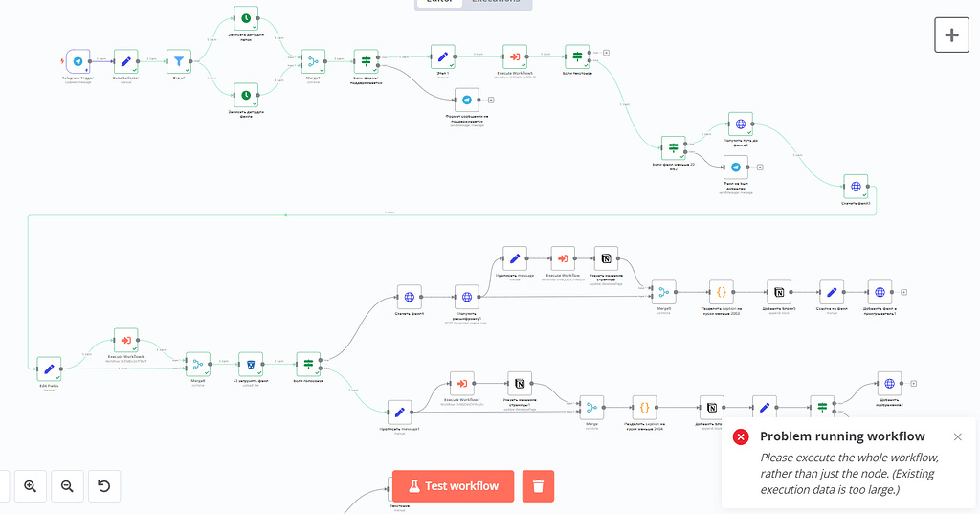The width and height of the screenshot is (980, 514).
Task: Select the If node after Merge1
Action: [x=367, y=62]
